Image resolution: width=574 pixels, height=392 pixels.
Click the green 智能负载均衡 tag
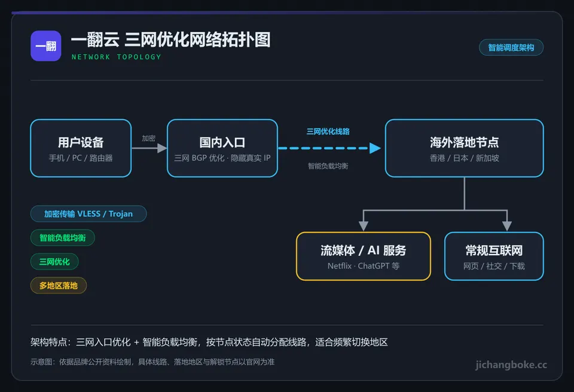click(63, 238)
